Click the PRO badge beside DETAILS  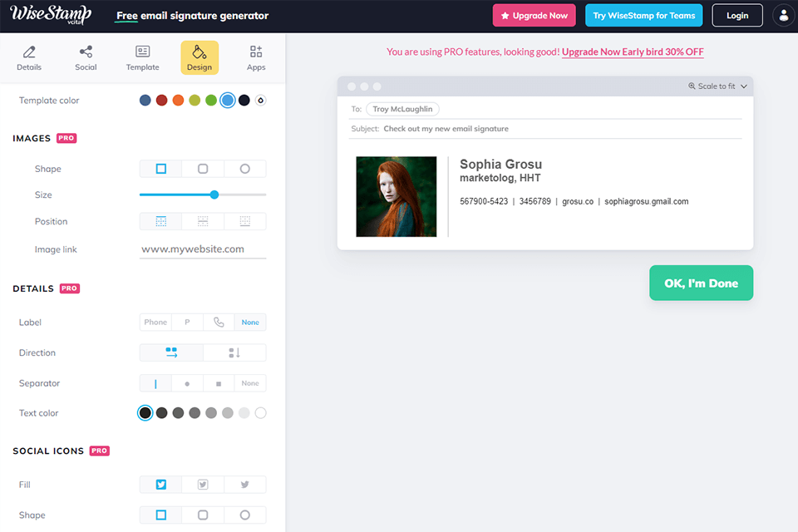coord(70,288)
